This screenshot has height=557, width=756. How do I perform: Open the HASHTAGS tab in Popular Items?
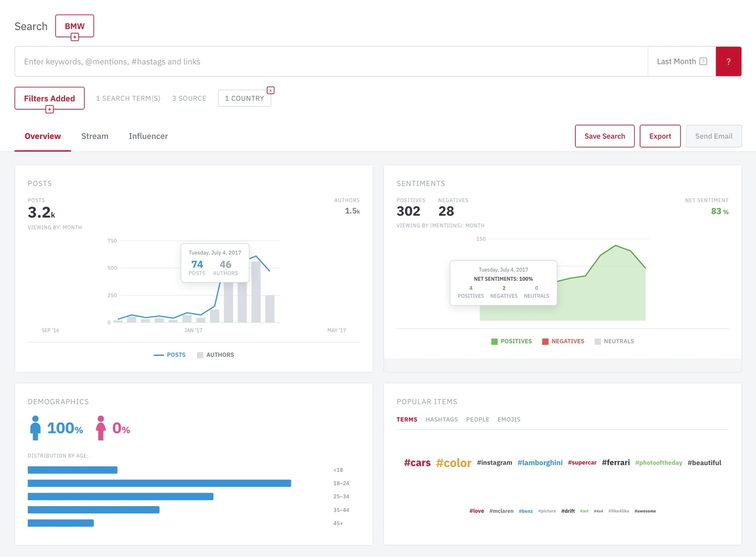point(442,420)
